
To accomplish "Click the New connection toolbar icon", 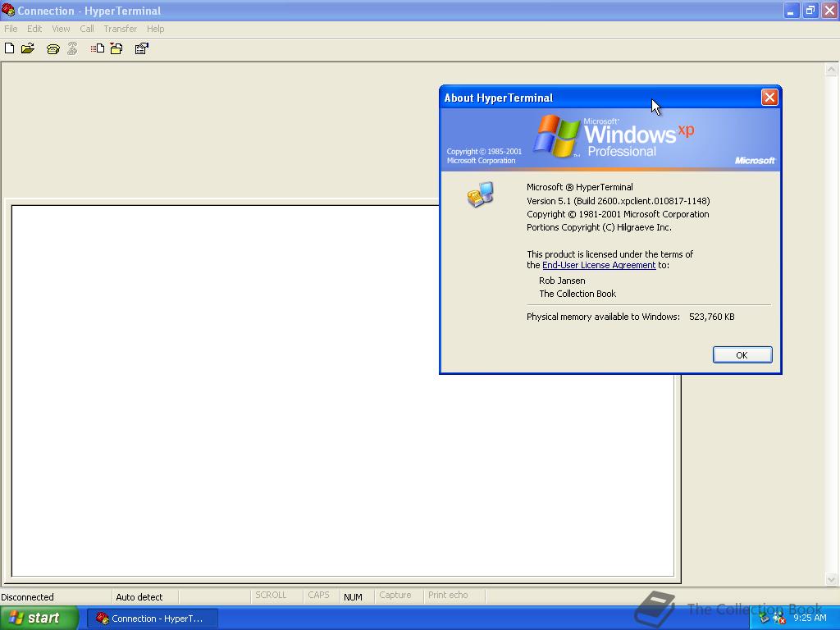I will (10, 48).
